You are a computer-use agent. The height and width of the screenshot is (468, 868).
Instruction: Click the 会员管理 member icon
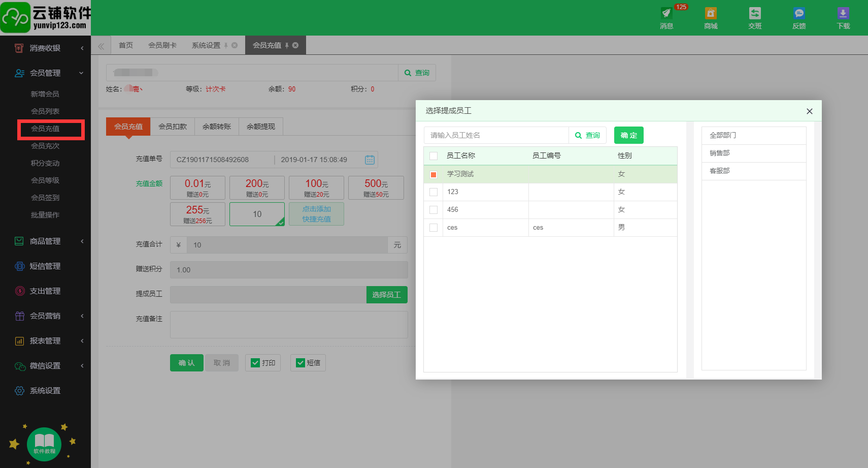click(19, 73)
